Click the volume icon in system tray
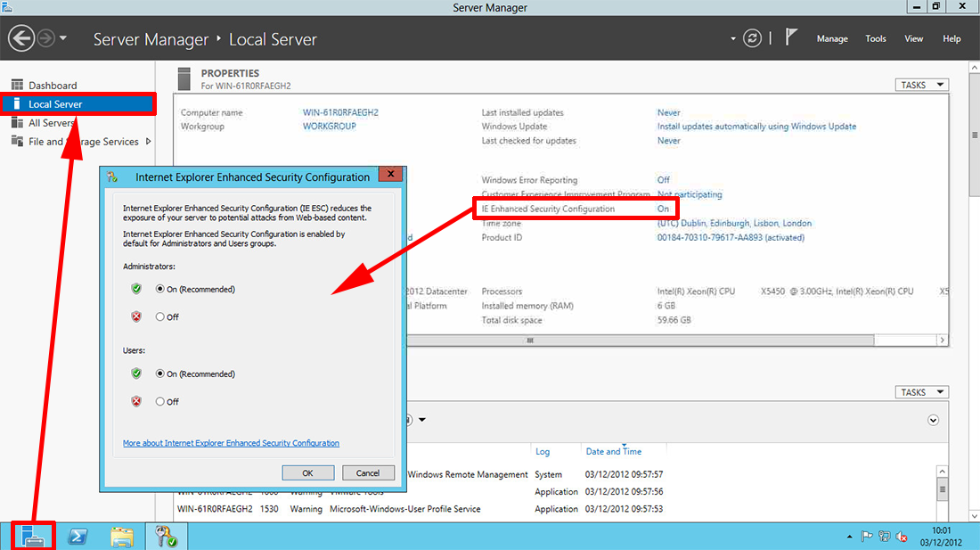Screen dimensions: 980x550 pos(902,537)
